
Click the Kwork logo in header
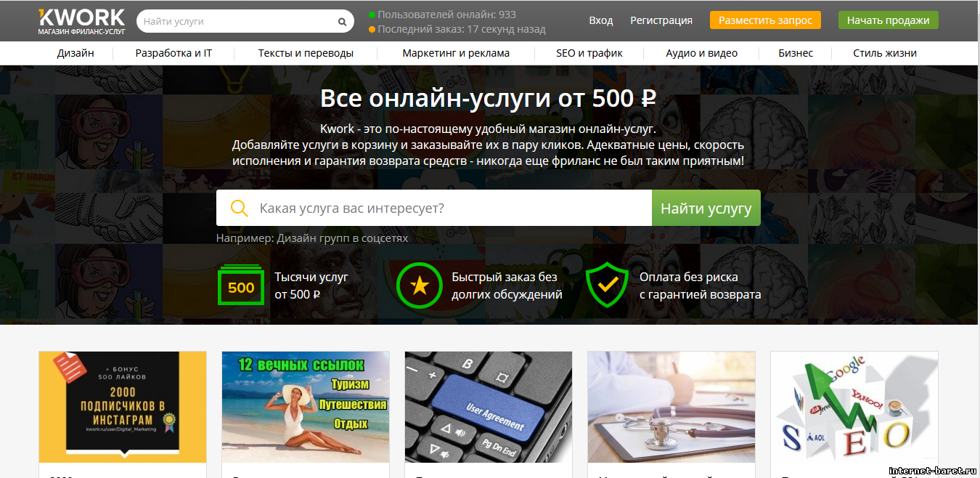[x=82, y=22]
